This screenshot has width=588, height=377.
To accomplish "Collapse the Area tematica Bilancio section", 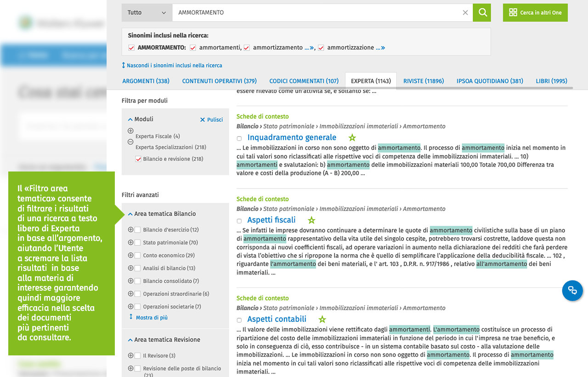I will [x=130, y=214].
